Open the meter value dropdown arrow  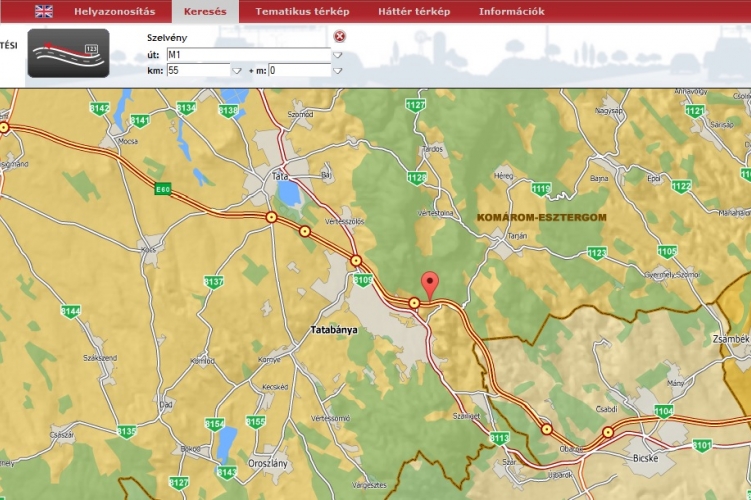pos(338,71)
